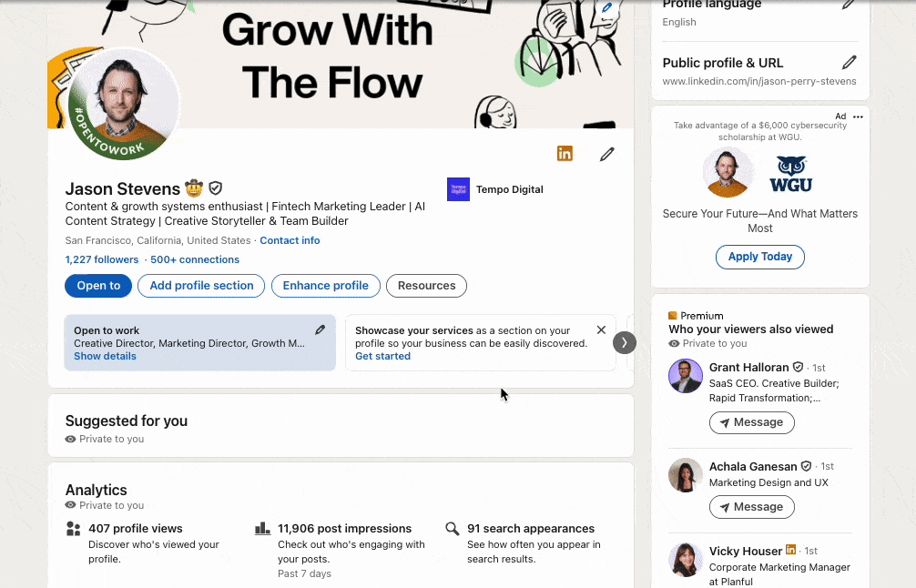Click the search appearances magnifier icon
This screenshot has height=588, width=916.
click(x=453, y=529)
